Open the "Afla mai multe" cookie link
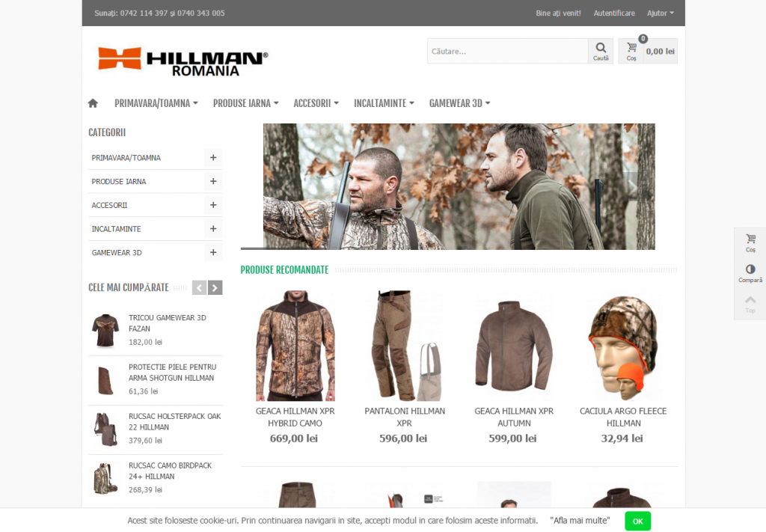This screenshot has width=766, height=532. [580, 521]
